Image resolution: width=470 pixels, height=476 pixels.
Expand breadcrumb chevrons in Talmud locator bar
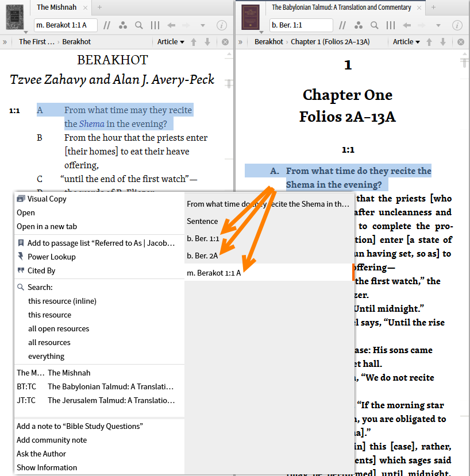coord(240,42)
